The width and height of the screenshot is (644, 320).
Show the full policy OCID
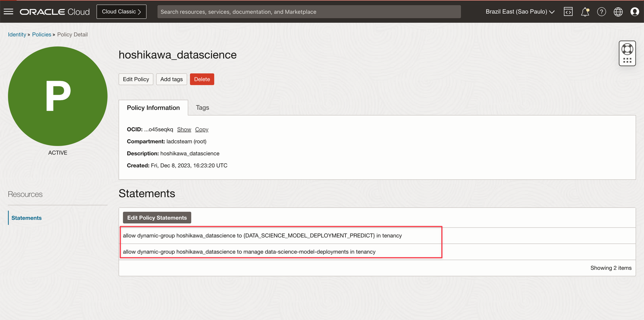click(184, 129)
